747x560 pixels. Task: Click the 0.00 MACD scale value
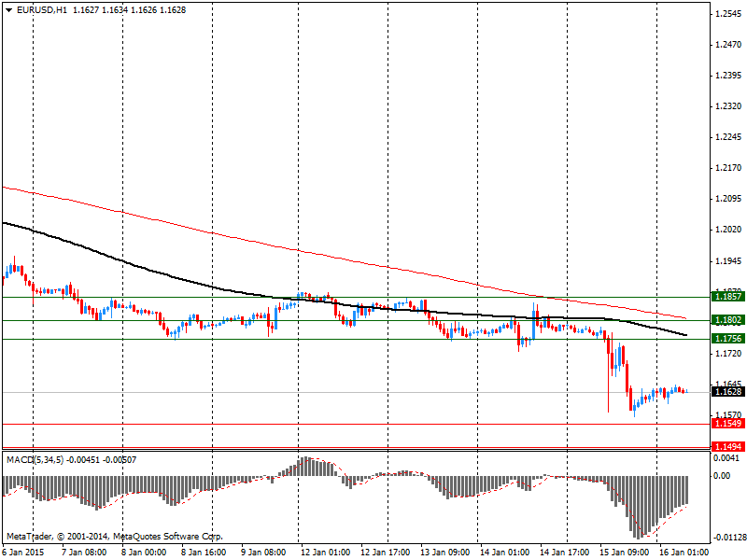722,476
